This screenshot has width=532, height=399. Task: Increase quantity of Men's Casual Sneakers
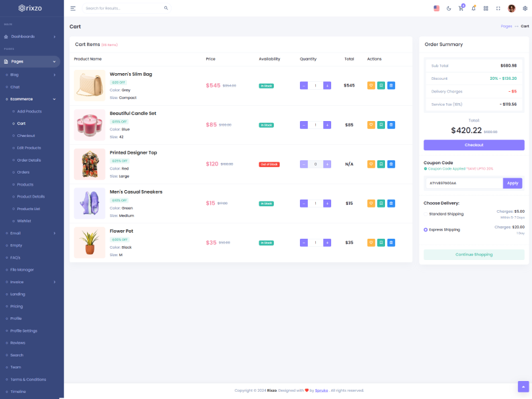(x=327, y=203)
